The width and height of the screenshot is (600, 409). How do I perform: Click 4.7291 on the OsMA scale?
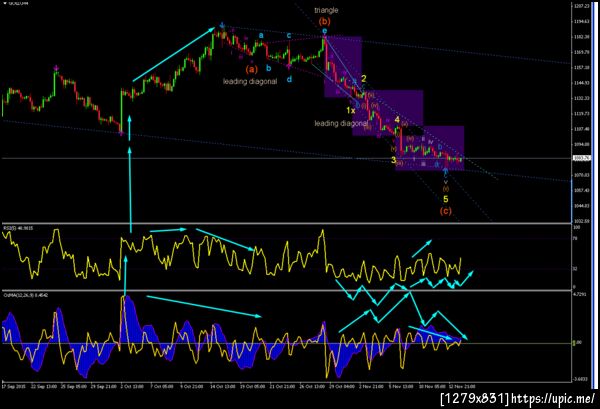tap(580, 294)
